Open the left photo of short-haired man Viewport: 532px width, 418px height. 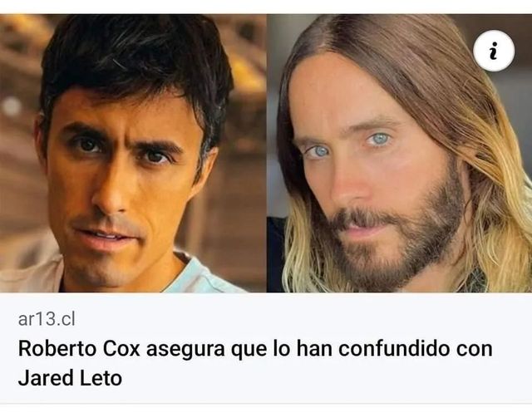(133, 154)
